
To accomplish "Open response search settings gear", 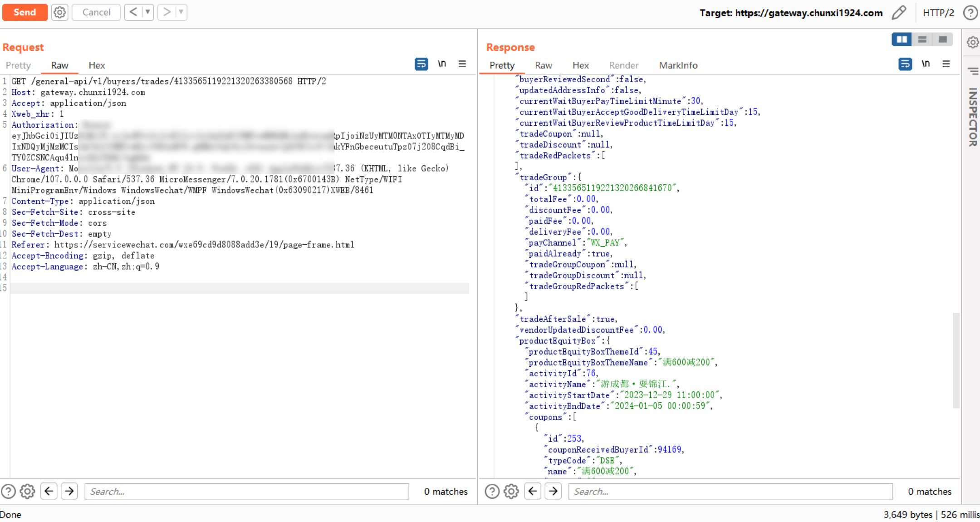I will tap(511, 491).
